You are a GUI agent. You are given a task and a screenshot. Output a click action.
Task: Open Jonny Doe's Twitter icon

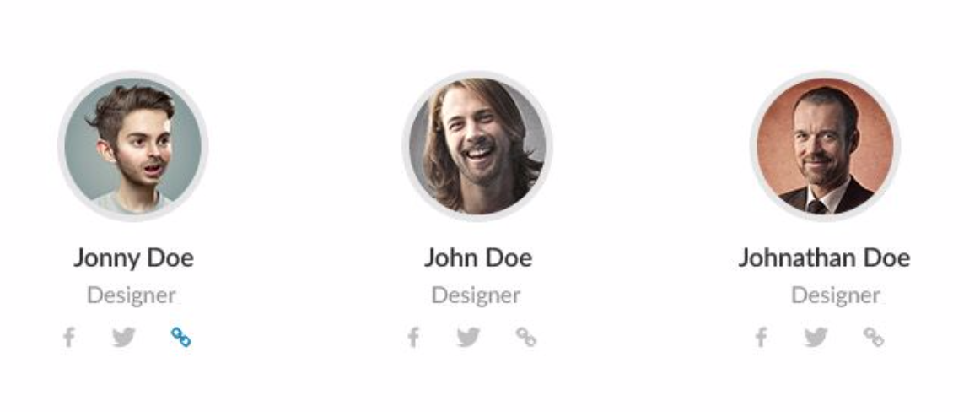(124, 338)
